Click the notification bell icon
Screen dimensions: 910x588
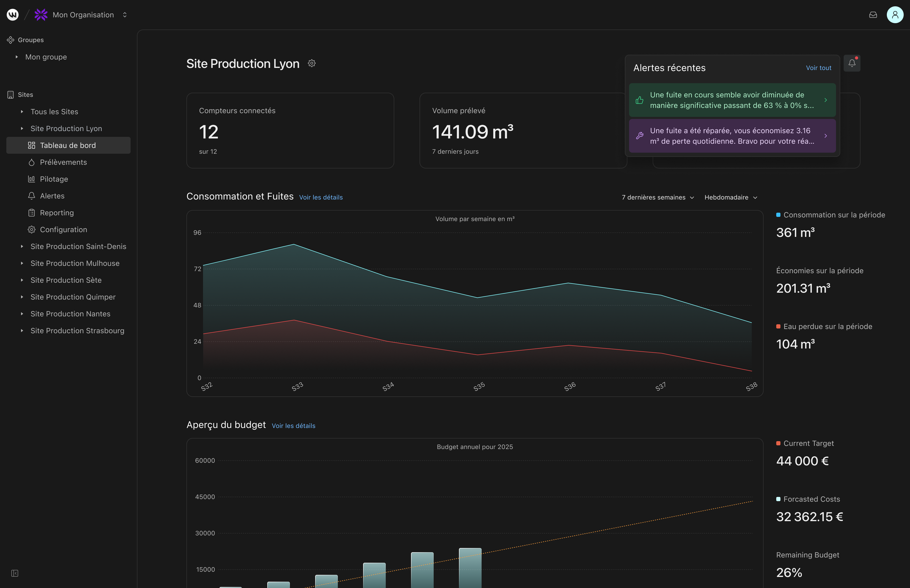point(852,63)
